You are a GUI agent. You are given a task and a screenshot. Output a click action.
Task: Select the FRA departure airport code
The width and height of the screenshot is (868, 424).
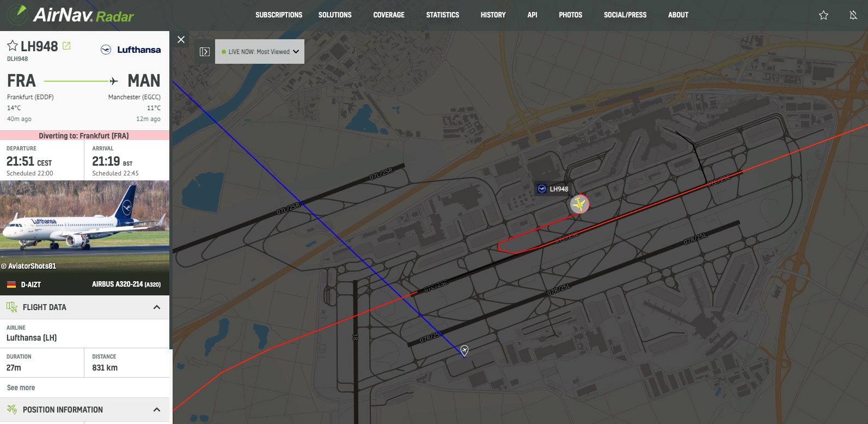21,81
